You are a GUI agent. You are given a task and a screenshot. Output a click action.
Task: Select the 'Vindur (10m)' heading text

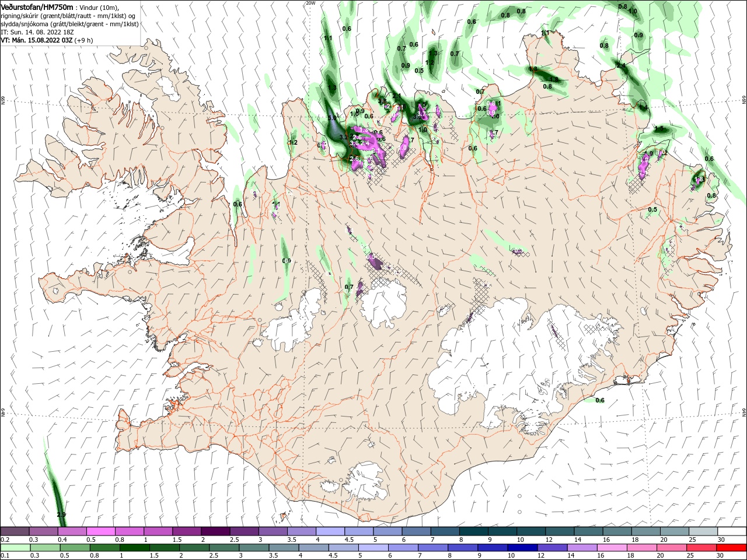click(97, 8)
